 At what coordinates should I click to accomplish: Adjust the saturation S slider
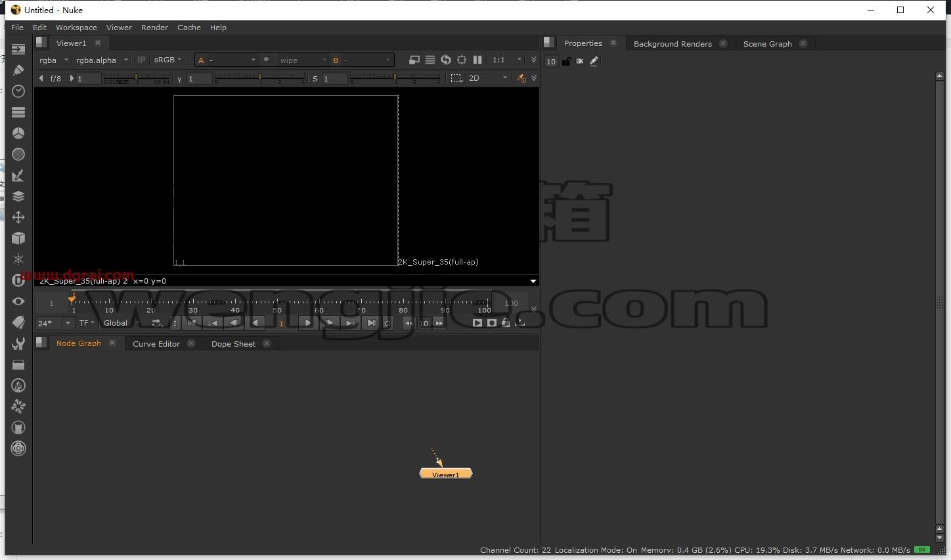point(395,78)
